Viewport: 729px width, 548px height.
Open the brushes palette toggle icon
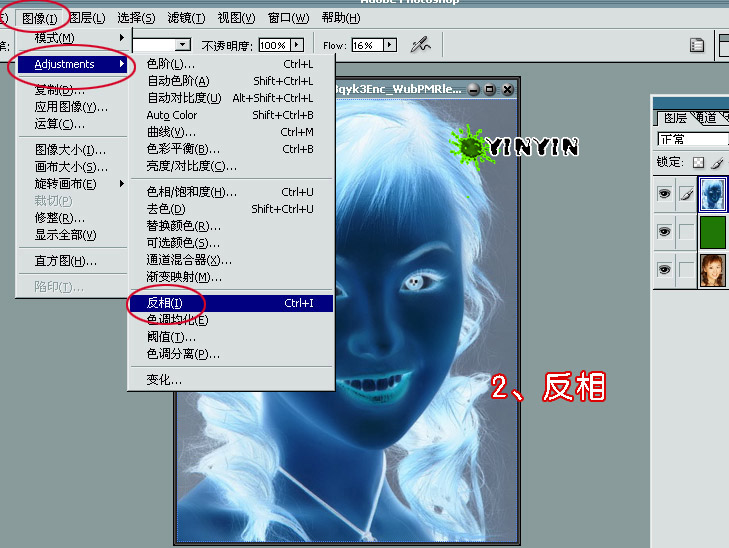point(697,45)
